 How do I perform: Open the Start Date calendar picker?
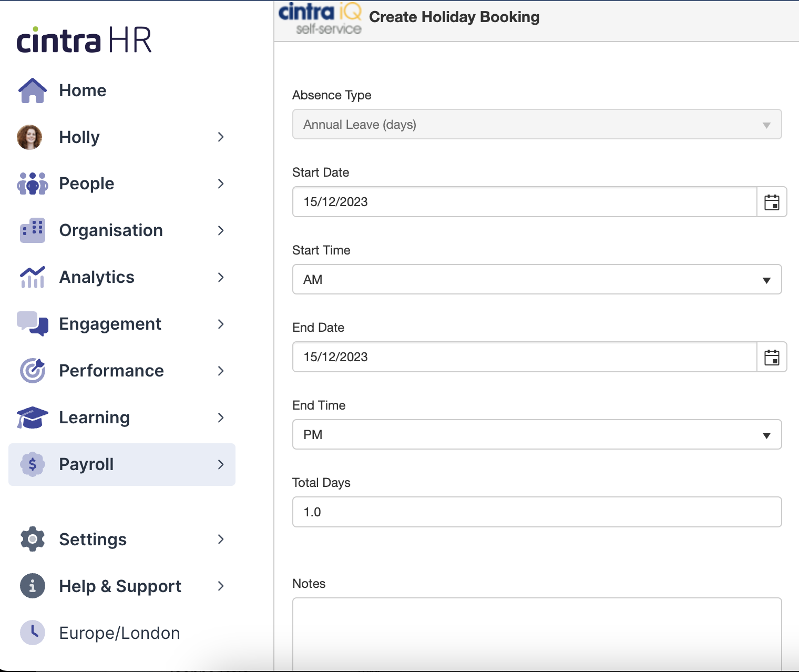point(771,202)
